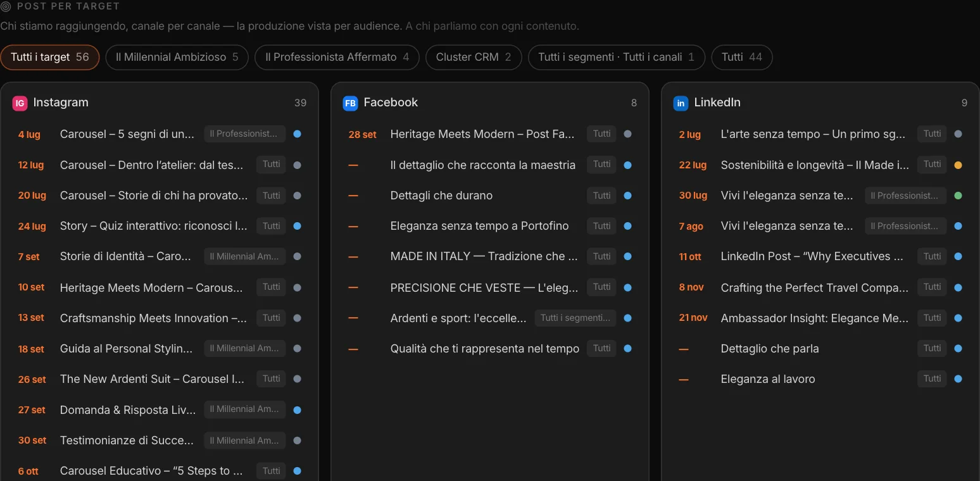Click the target icon beside Post per target

tap(6, 6)
